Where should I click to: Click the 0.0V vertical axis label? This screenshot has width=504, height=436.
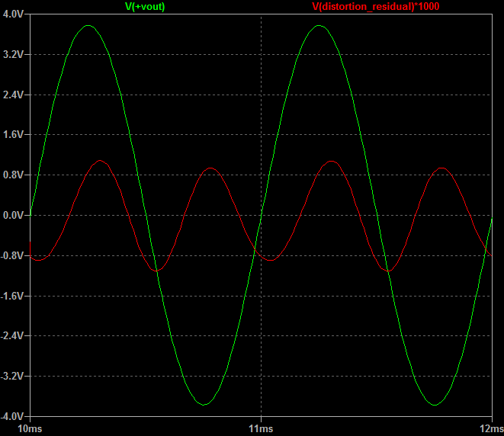tap(13, 215)
